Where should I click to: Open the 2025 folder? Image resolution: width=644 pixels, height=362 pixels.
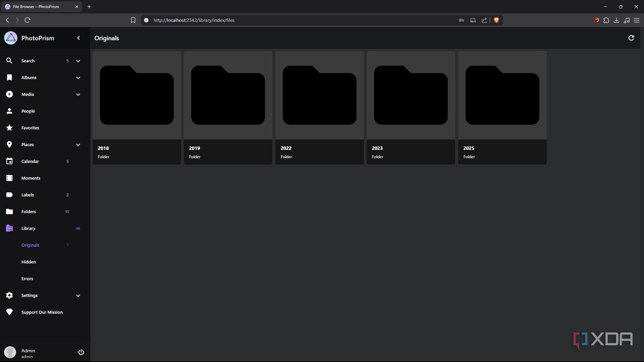(x=502, y=108)
